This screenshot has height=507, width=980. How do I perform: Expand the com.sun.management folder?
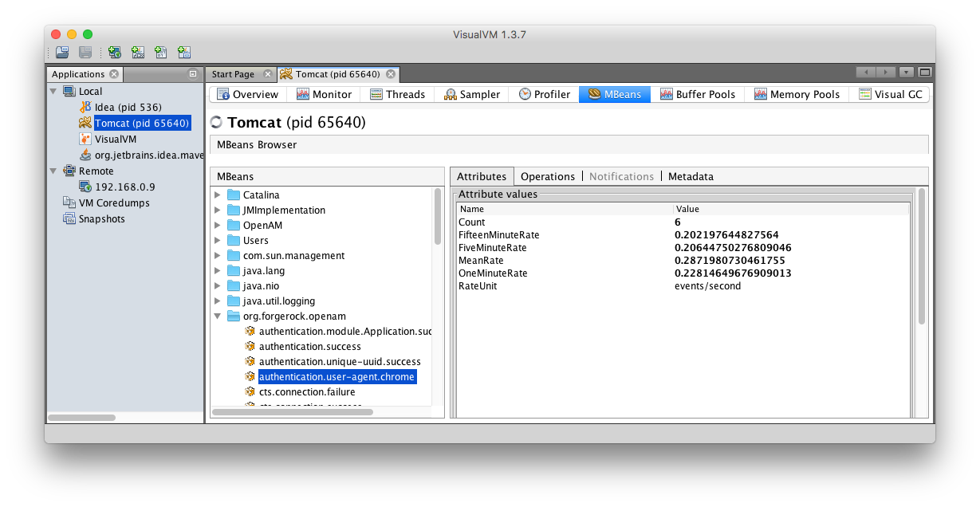click(x=218, y=255)
